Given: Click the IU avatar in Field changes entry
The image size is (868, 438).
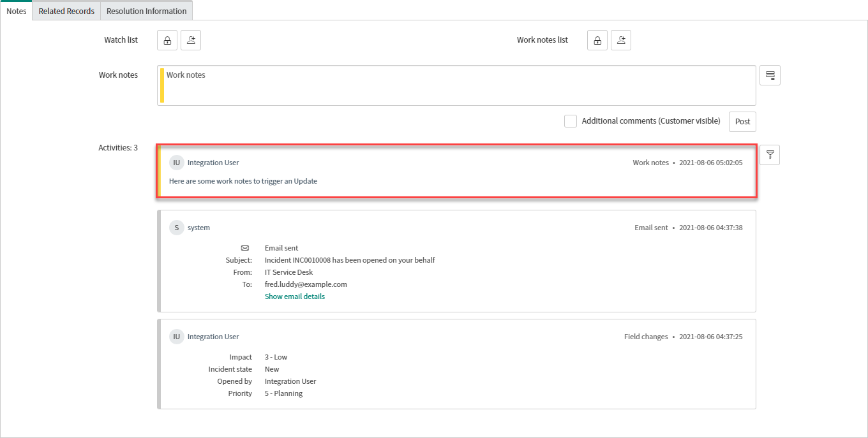Looking at the screenshot, I should coord(176,337).
